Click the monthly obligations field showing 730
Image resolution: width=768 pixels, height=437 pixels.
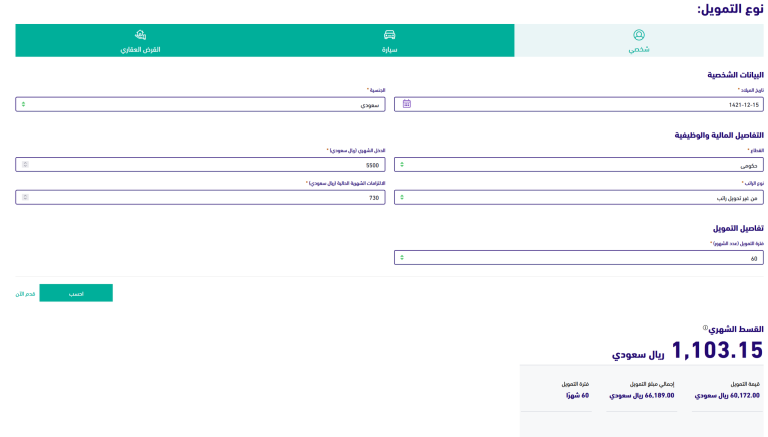(200, 197)
